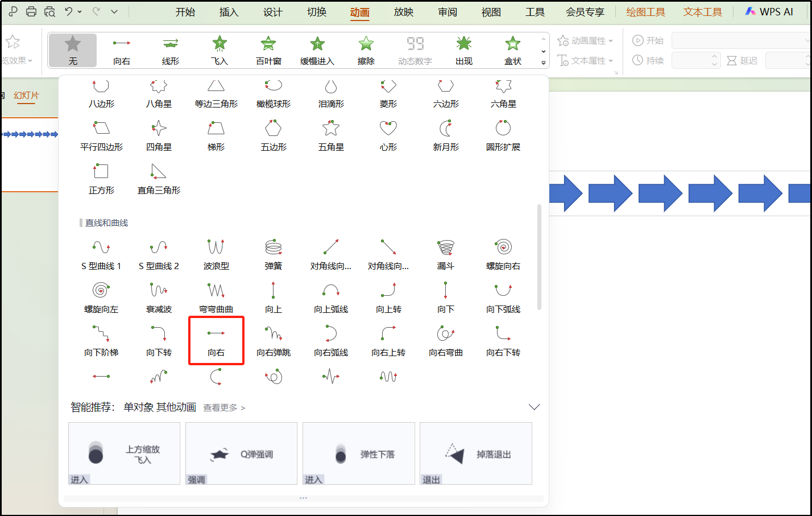The width and height of the screenshot is (812, 516).
Task: Open the 放映 ribbon tab
Action: tap(403, 11)
